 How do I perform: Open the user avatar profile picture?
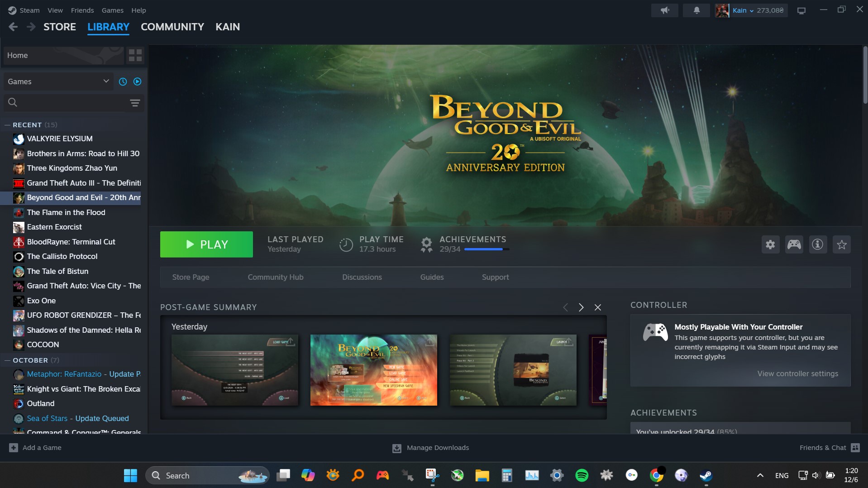tap(722, 10)
